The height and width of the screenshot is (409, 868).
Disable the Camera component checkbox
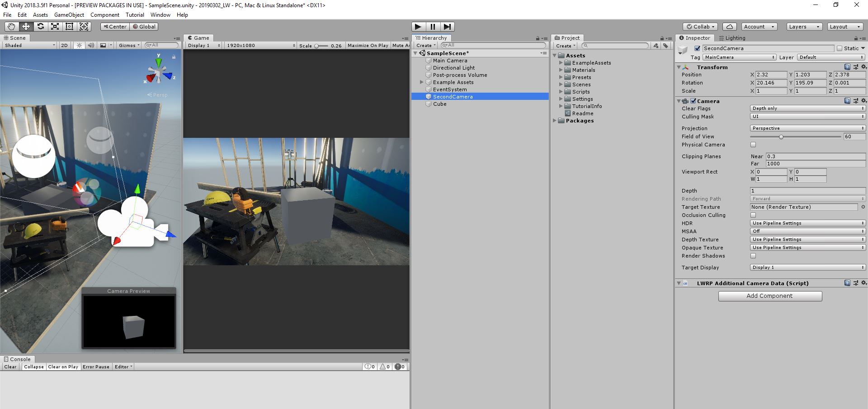693,101
